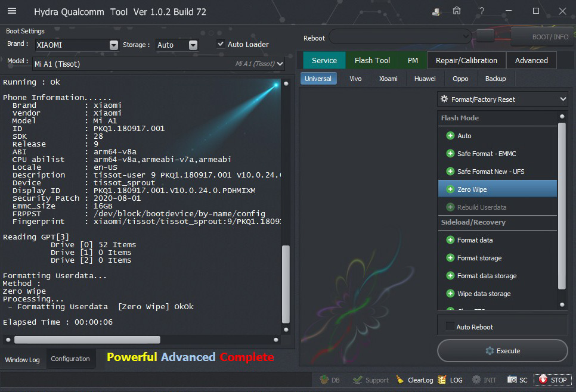Switch to the Flash Tool tab
Image resolution: width=576 pixels, height=392 pixels.
coord(372,60)
